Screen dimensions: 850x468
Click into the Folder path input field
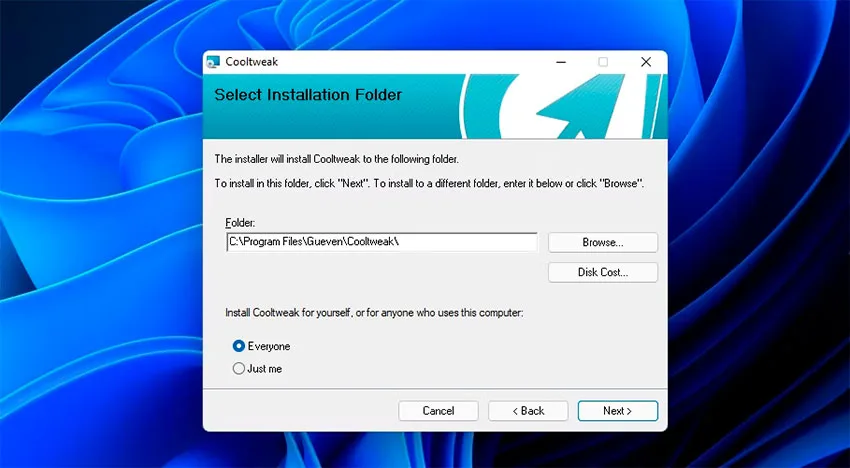(382, 242)
